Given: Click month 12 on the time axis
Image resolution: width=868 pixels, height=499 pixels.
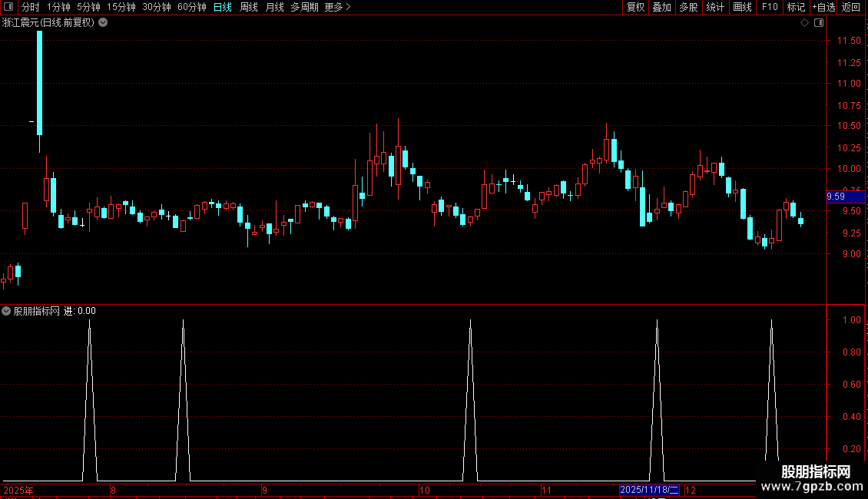Looking at the screenshot, I should 691,490.
